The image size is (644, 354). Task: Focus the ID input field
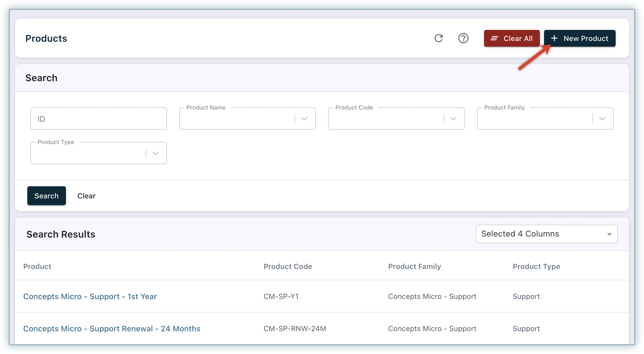98,119
